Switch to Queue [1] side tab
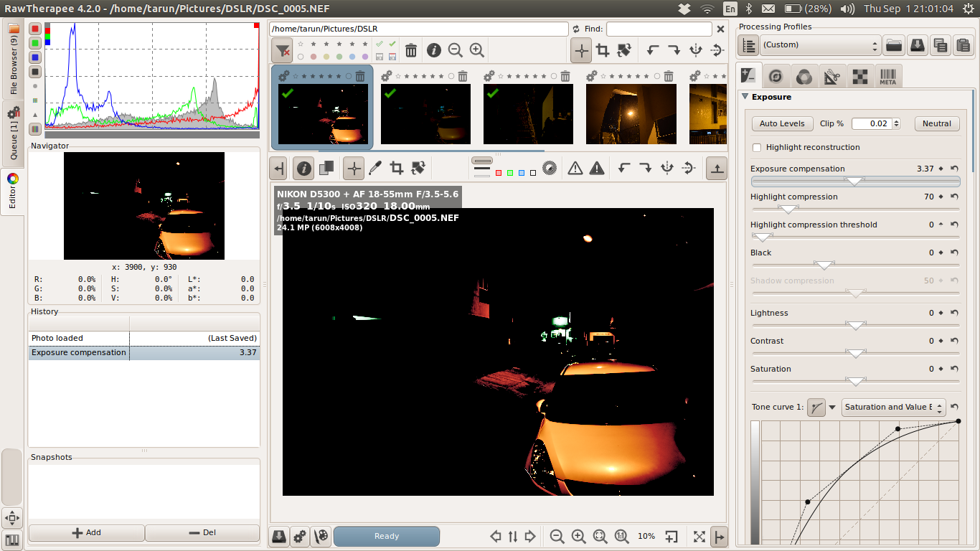980x551 pixels. 13,133
